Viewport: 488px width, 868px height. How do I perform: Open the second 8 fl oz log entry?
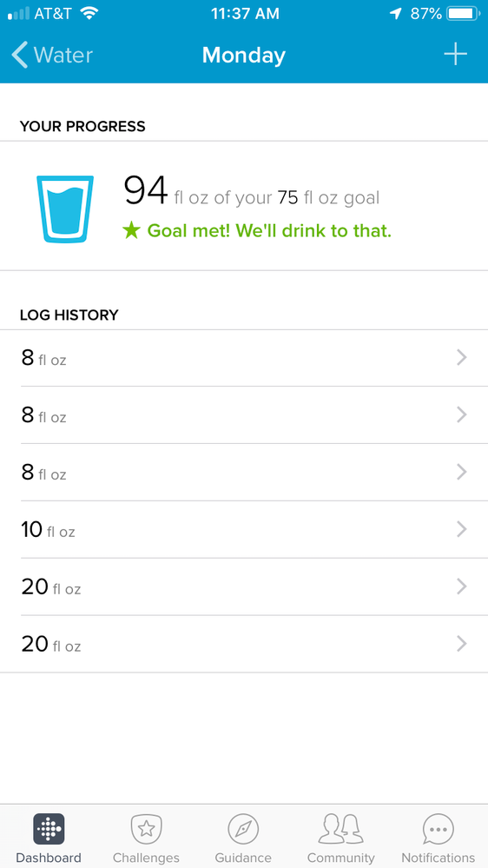[x=244, y=415]
